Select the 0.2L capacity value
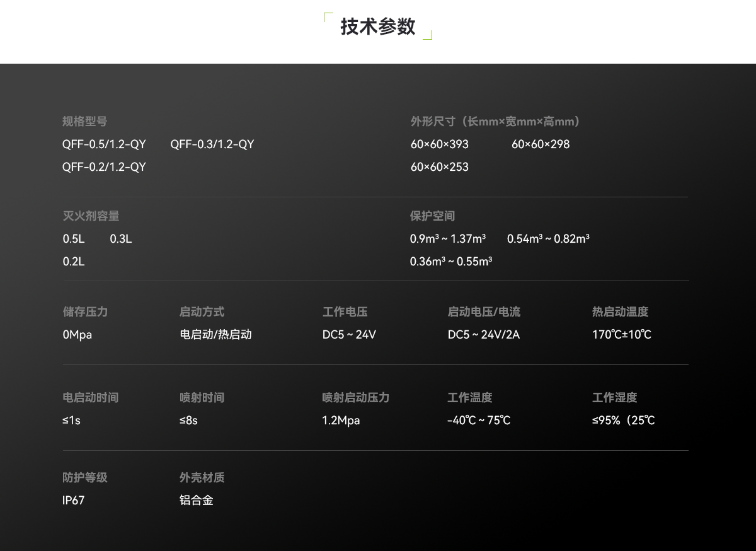 pyautogui.click(x=73, y=261)
